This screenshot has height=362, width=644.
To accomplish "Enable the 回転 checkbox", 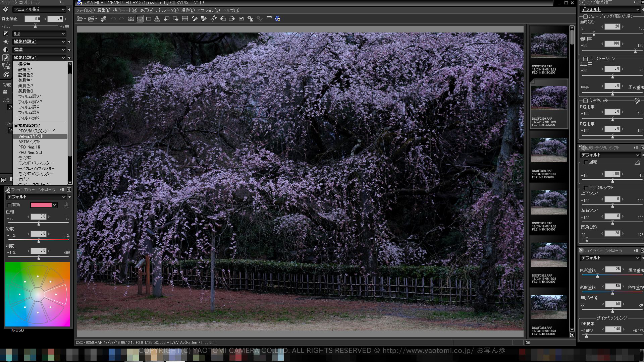I will point(586,162).
